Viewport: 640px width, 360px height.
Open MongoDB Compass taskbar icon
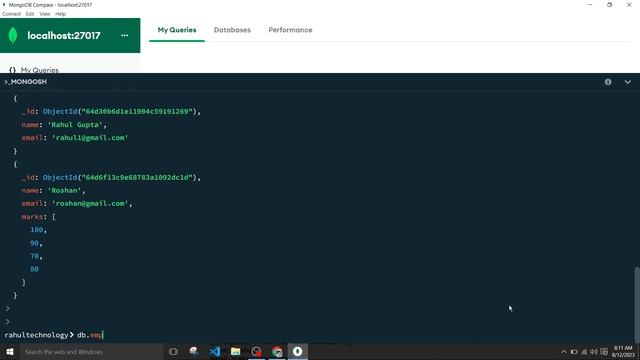click(298, 351)
